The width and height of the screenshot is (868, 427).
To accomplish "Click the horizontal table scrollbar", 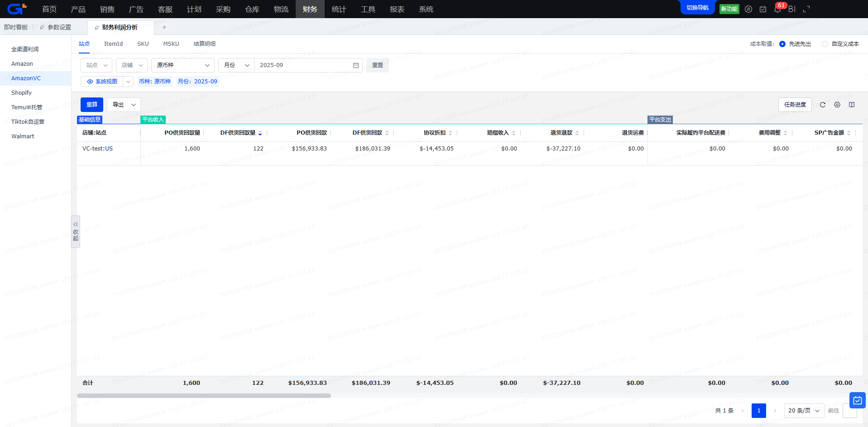I will (204, 396).
